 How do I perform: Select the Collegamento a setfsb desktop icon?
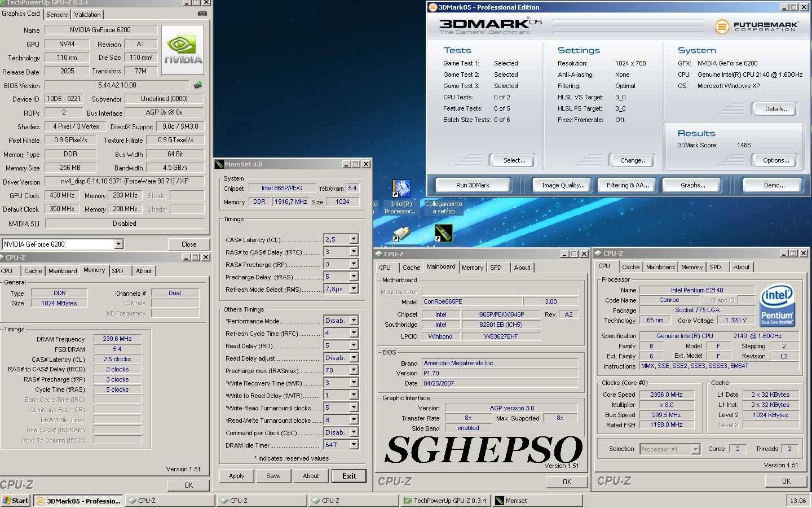pos(444,207)
